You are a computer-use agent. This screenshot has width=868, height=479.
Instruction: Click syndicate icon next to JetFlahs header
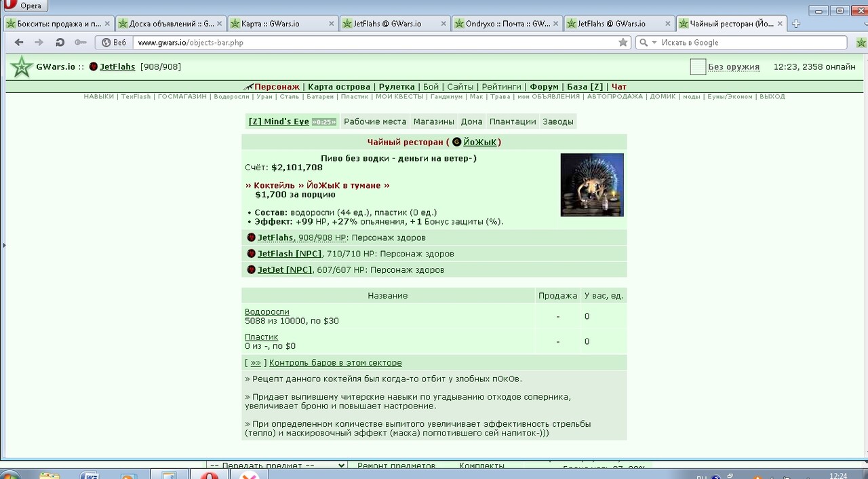[94, 67]
